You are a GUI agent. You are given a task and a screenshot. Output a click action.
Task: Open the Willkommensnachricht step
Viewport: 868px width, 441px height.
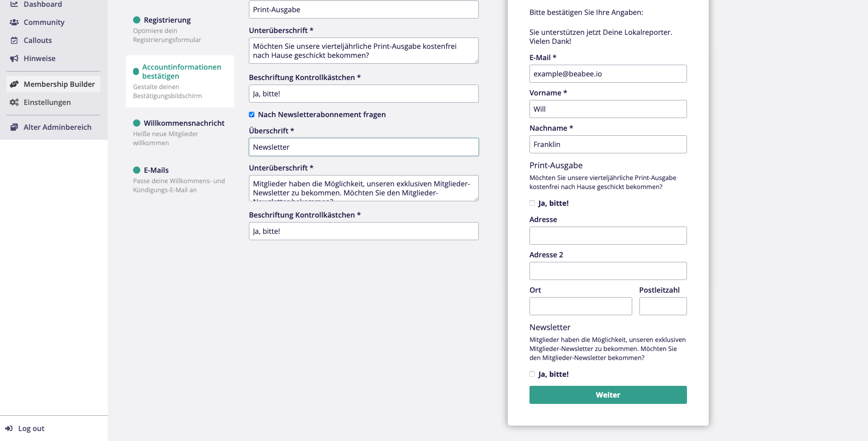(184, 123)
